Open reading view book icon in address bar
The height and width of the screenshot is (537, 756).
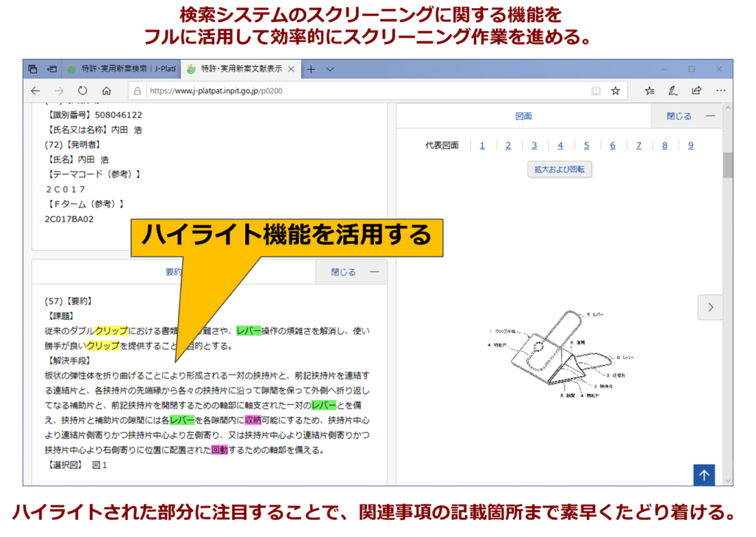point(596,91)
